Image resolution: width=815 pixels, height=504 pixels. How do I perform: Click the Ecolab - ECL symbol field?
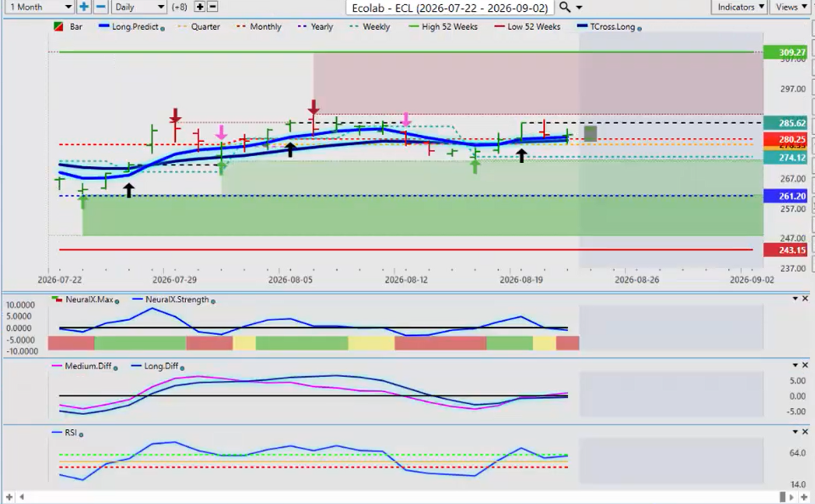coord(450,8)
